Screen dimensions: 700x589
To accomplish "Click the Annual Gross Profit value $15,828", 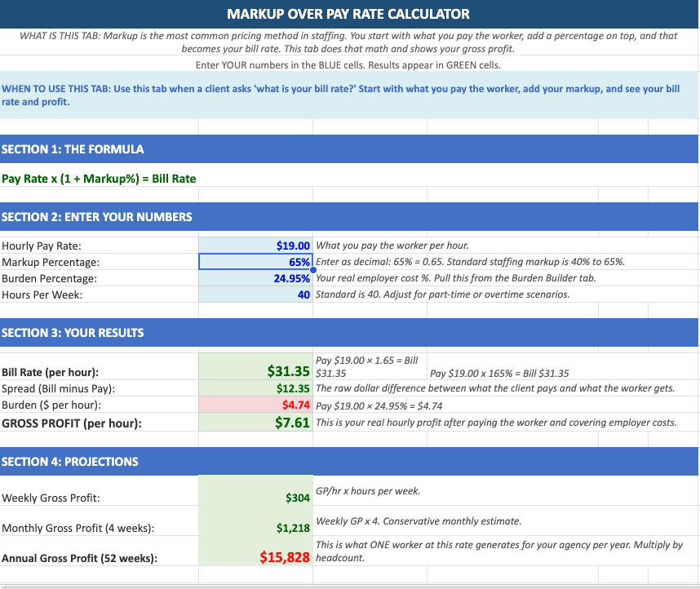I will pyautogui.click(x=256, y=551).
